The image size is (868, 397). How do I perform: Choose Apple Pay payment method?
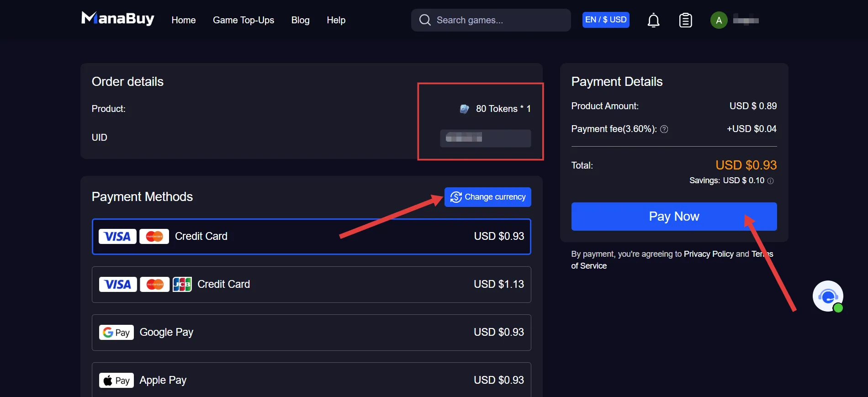311,380
